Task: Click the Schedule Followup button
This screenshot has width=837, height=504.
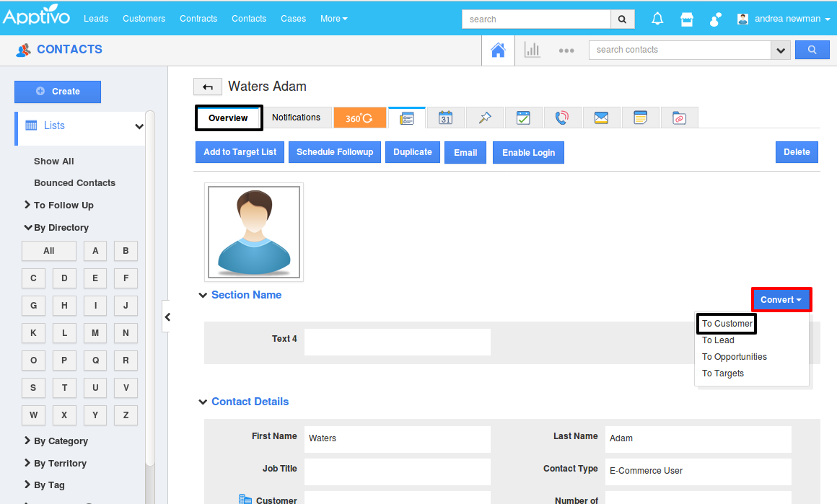Action: 335,152
